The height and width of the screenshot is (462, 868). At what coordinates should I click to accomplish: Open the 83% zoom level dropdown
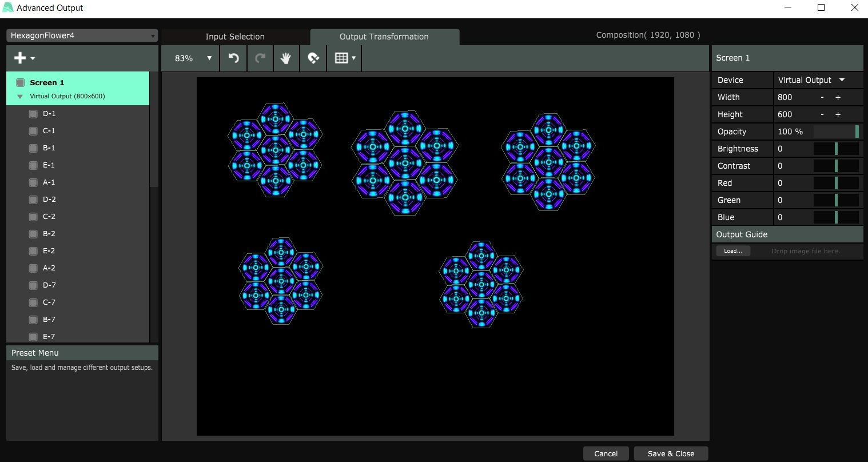tap(193, 58)
